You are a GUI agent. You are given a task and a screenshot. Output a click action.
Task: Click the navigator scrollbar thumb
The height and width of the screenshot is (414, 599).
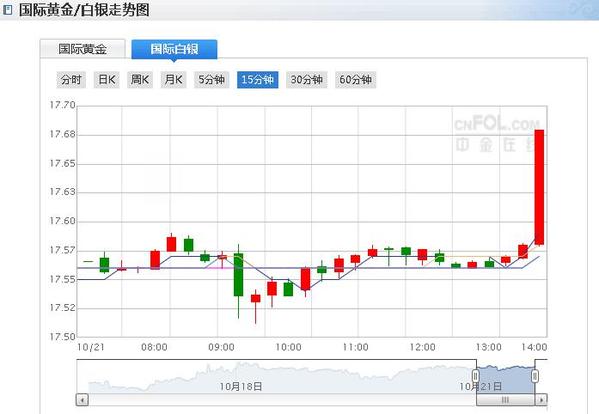click(x=505, y=400)
